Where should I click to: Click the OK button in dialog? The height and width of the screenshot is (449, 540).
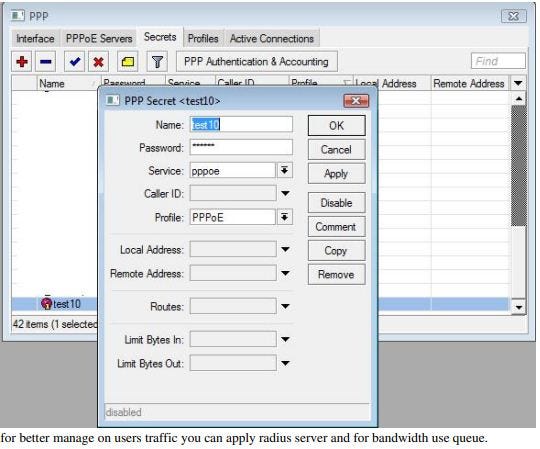336,126
